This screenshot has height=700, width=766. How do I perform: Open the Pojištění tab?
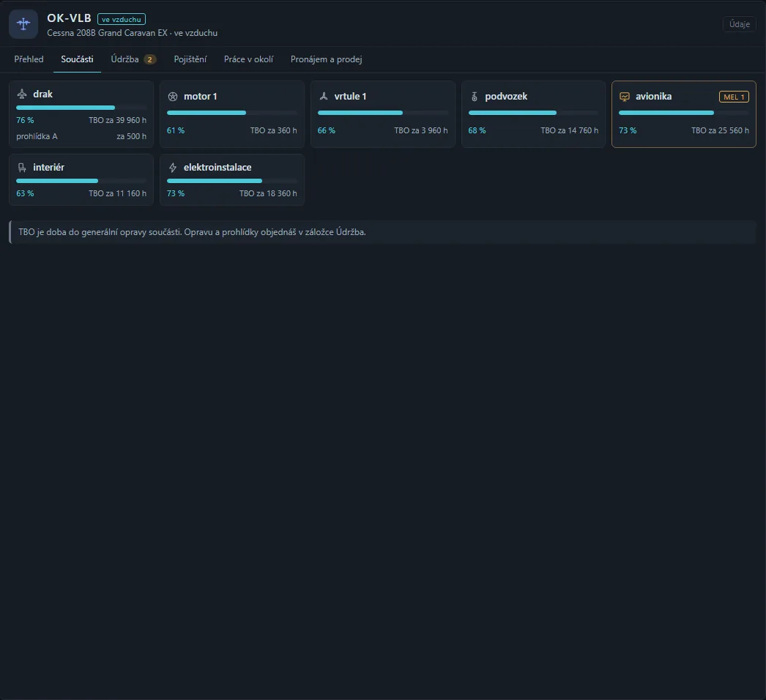coord(190,59)
